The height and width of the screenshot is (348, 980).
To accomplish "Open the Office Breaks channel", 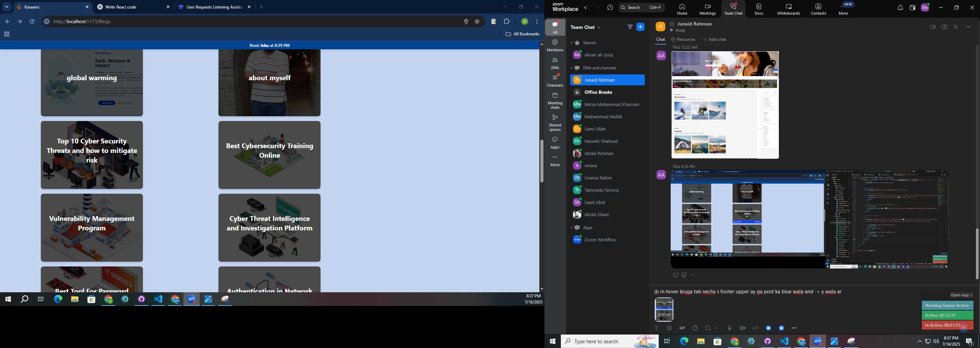I will 607,92.
